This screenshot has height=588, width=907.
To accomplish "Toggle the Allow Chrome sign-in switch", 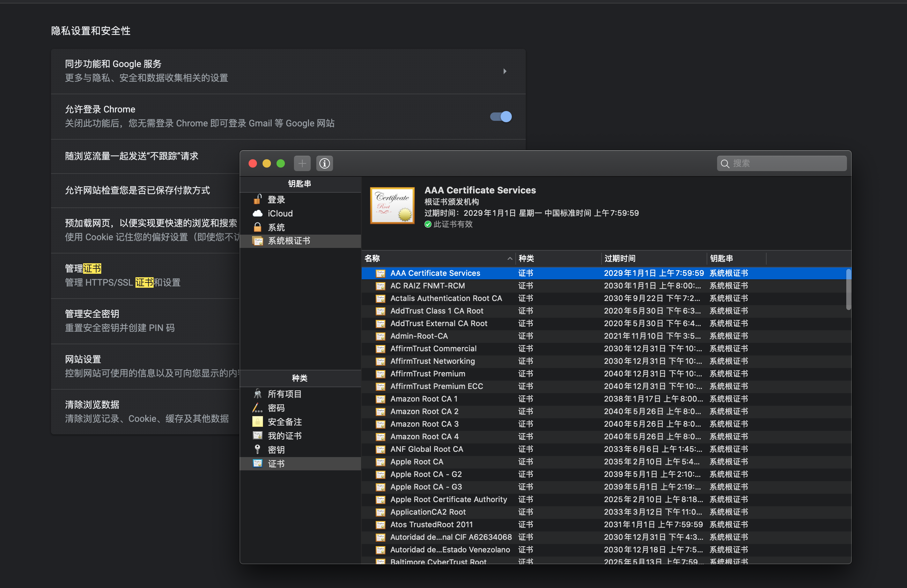I will [x=501, y=117].
